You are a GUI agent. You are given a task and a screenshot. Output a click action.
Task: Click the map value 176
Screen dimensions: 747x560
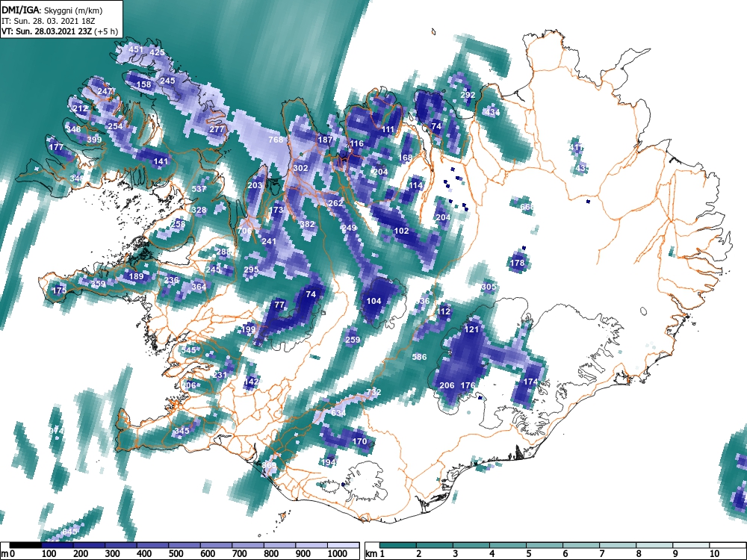tap(468, 385)
